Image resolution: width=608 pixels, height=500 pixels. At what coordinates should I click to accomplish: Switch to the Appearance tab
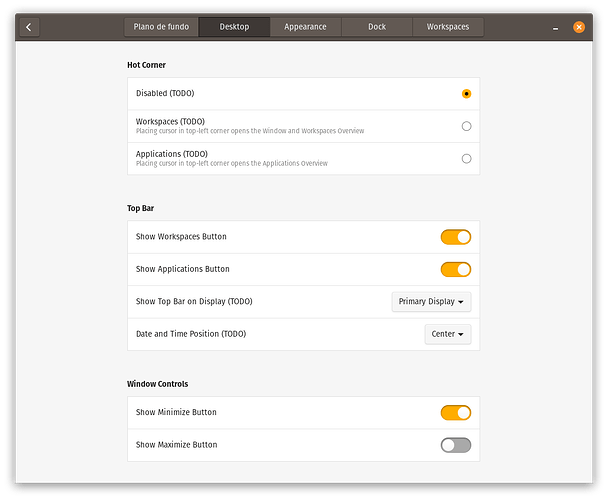[x=305, y=27]
